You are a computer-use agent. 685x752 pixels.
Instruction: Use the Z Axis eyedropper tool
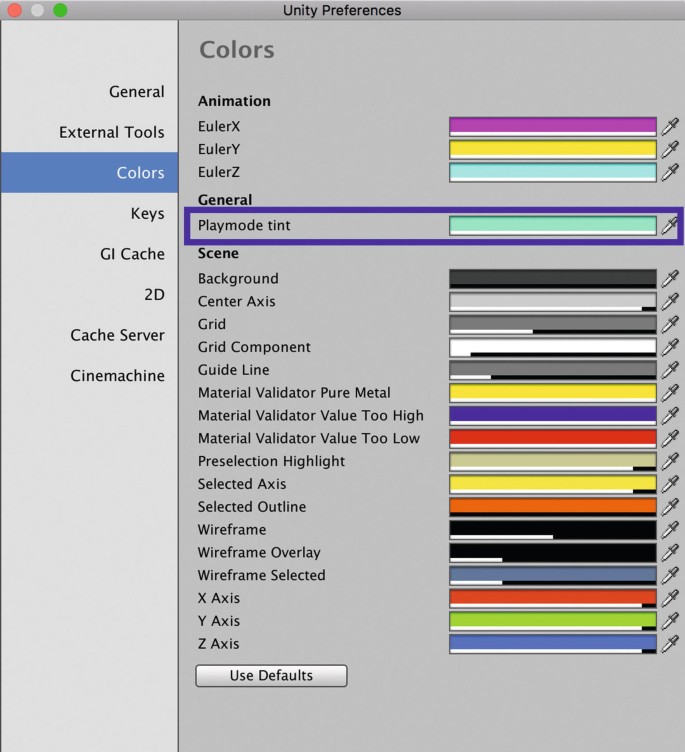[x=670, y=645]
